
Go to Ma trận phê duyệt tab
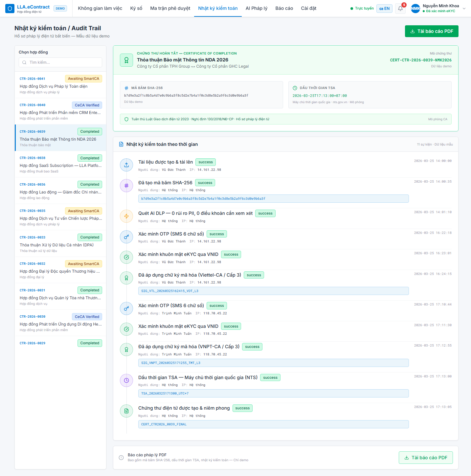pos(170,8)
